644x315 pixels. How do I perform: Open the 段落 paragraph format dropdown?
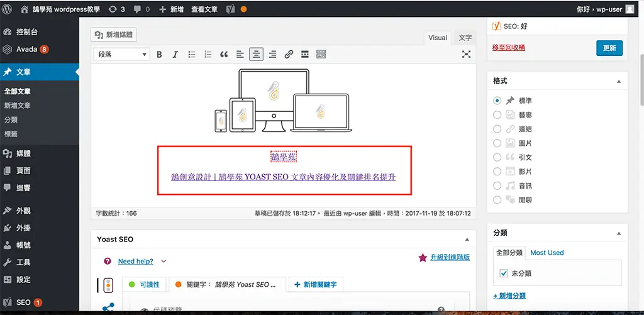(121, 54)
